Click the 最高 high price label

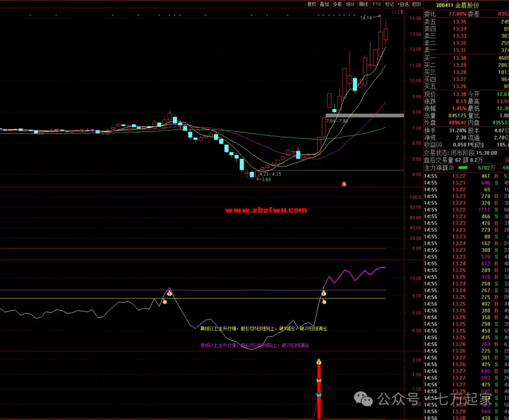pyautogui.click(x=474, y=101)
